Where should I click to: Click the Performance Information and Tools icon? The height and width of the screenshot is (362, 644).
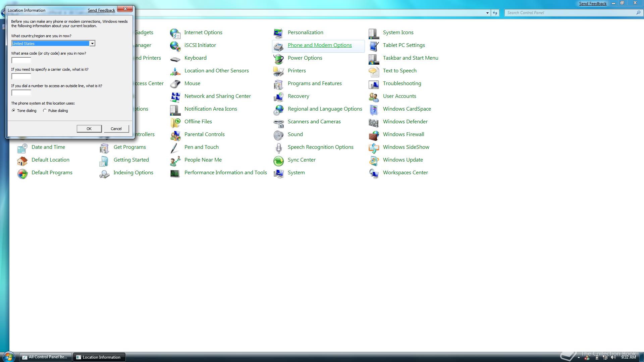(x=175, y=173)
